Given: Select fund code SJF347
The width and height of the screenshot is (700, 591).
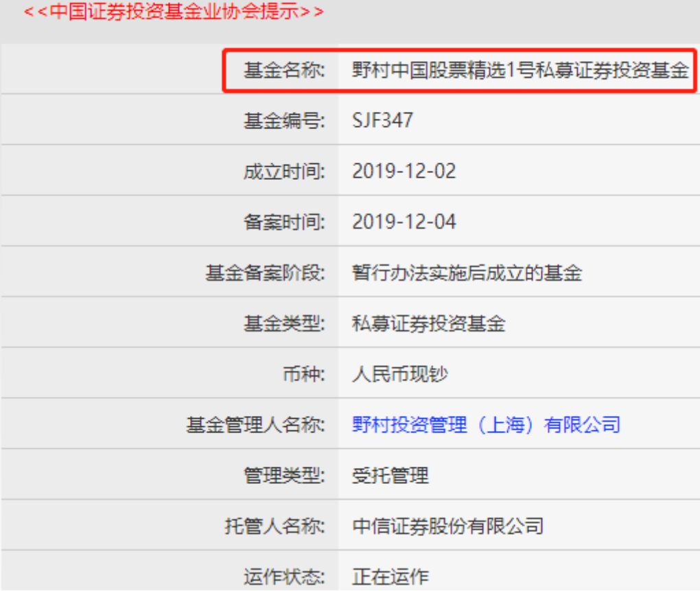Looking at the screenshot, I should tap(382, 121).
